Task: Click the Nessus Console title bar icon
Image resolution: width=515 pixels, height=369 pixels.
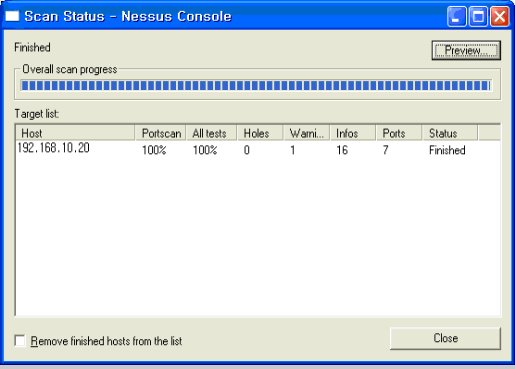Action: pyautogui.click(x=12, y=16)
